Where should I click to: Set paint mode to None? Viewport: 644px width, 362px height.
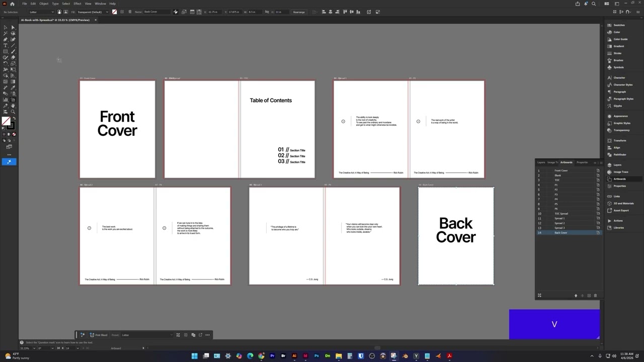click(x=14, y=134)
